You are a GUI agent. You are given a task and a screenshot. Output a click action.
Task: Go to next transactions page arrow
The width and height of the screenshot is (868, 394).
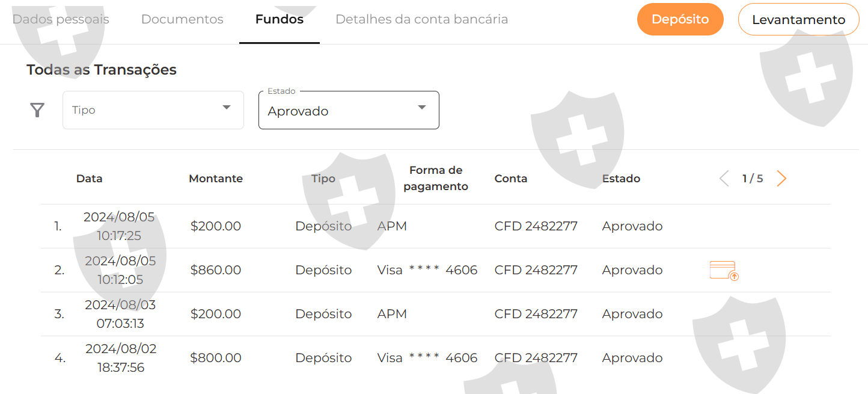pos(781,179)
